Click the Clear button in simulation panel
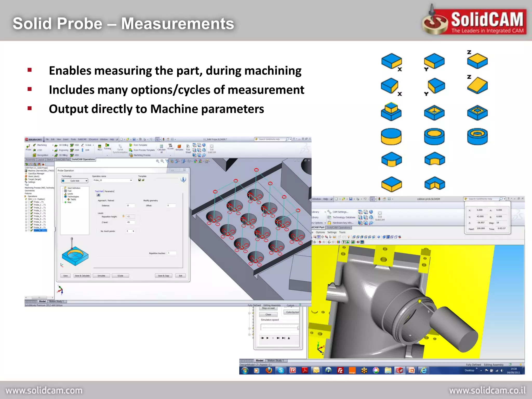Screen dimensions: 532x399 tap(268, 315)
